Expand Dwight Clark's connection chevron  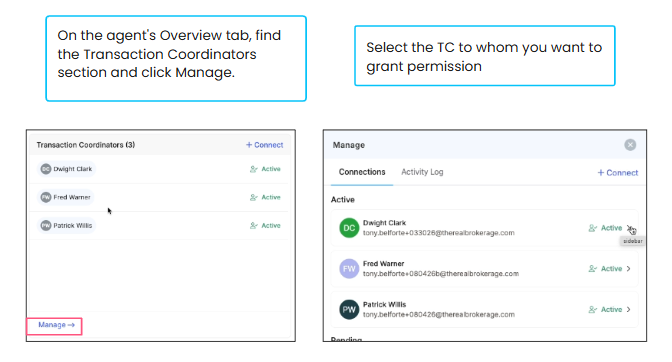click(x=629, y=228)
